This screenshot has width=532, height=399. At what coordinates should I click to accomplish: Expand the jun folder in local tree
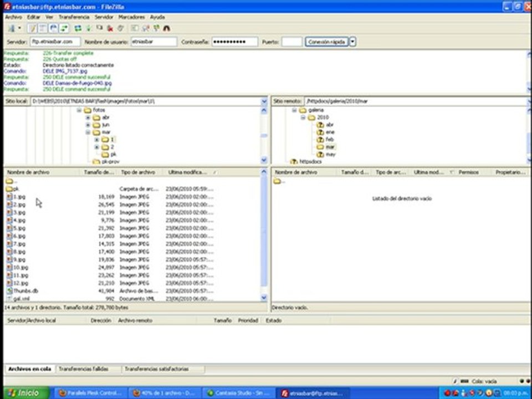click(x=88, y=125)
